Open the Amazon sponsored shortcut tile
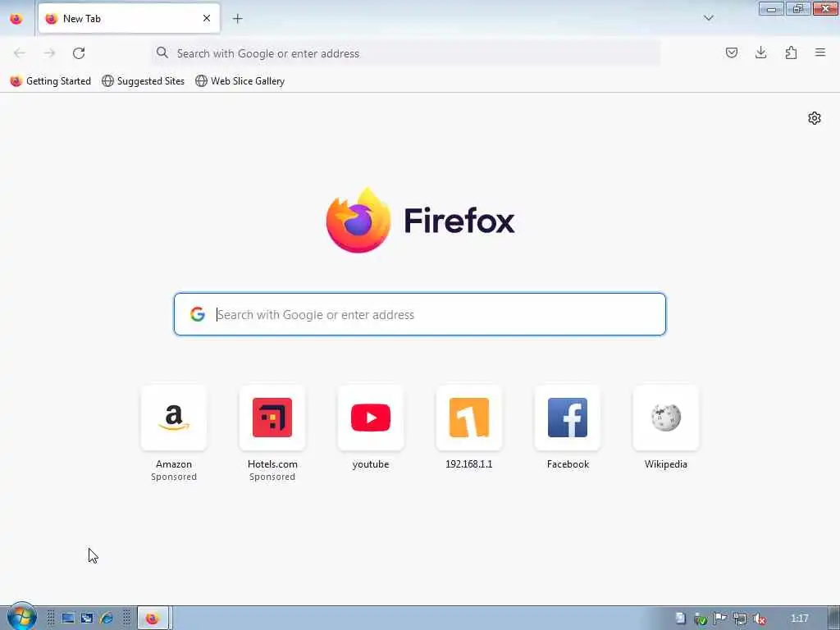Image resolution: width=840 pixels, height=630 pixels. [x=174, y=418]
